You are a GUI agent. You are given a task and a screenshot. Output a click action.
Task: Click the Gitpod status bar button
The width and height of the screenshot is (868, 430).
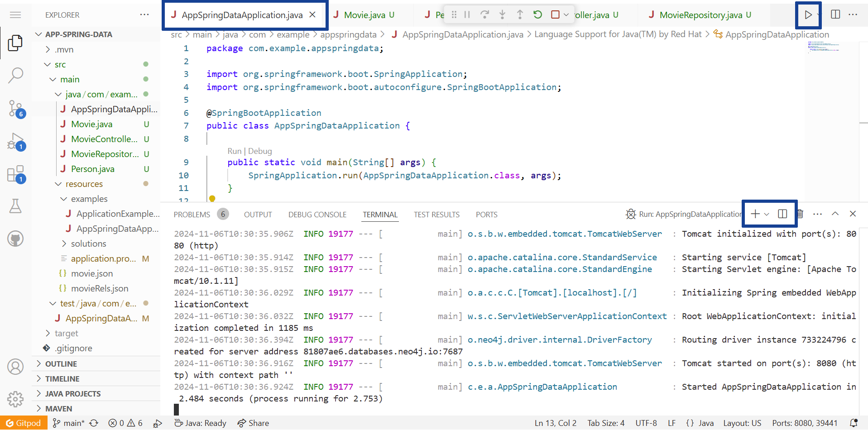(23, 423)
